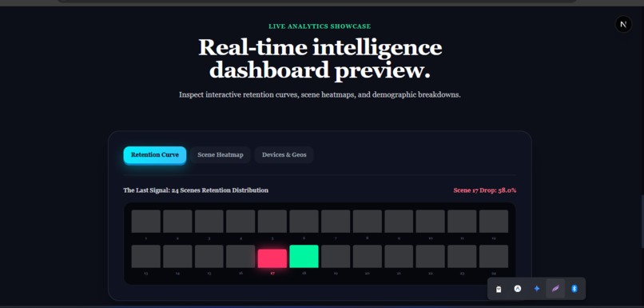Viewport: 644px width, 308px height.
Task: Select the scene 11 tile
Action: (x=462, y=222)
